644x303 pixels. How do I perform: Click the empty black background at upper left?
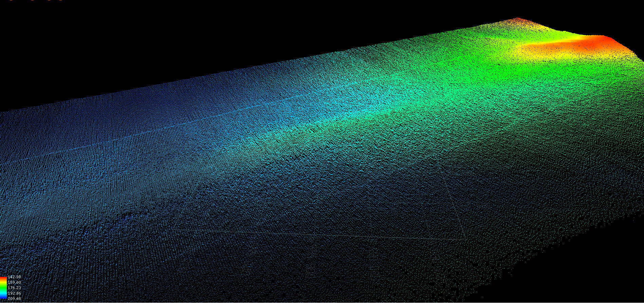102,41
